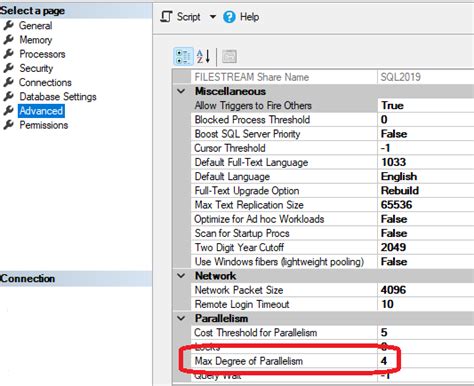Screen dimensions: 474x386
Task: Click the blue Help question icon
Action: coord(229,17)
